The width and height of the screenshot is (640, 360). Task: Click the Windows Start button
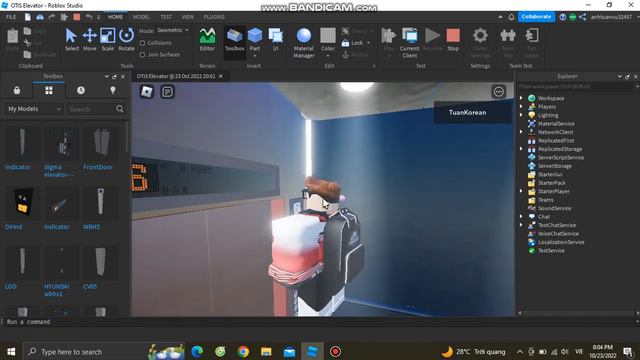(11, 351)
